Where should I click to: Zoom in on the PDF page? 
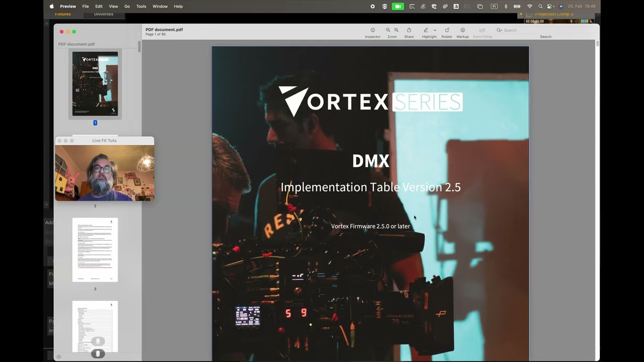[x=396, y=30]
